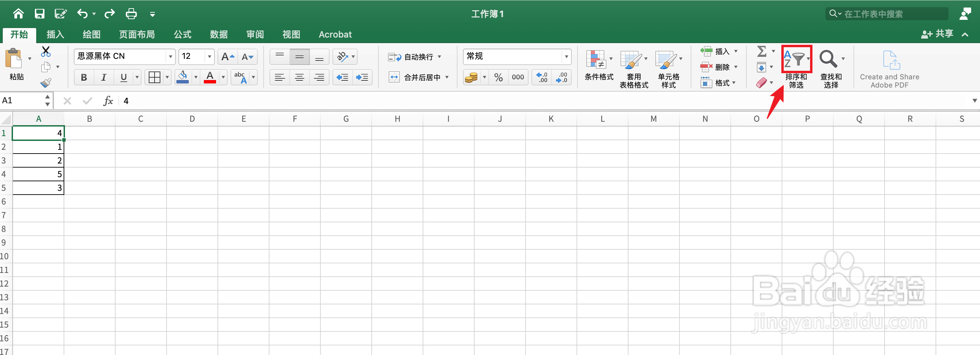
Task: Expand the 插入 insert cells dropdown
Action: tap(736, 51)
